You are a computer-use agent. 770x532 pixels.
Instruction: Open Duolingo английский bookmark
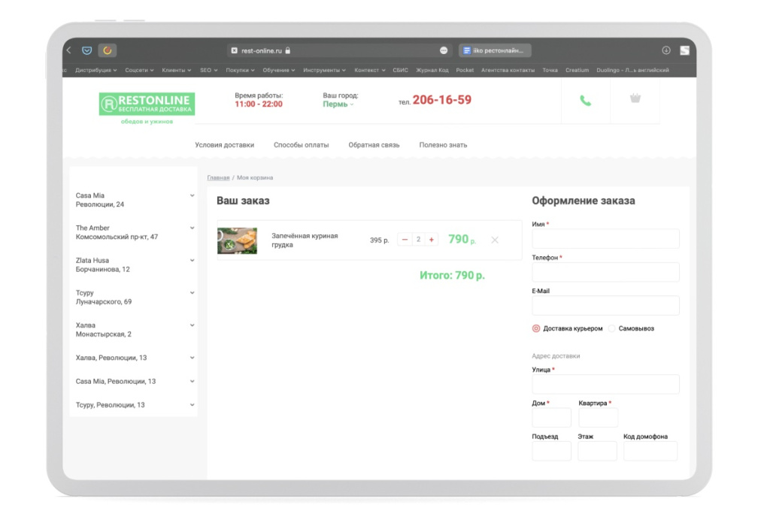pyautogui.click(x=632, y=70)
